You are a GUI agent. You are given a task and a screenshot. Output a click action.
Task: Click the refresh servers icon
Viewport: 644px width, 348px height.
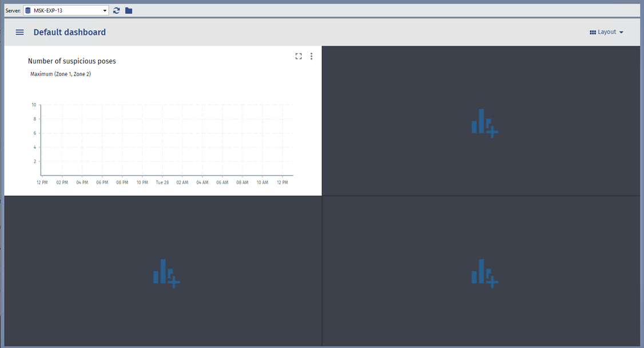pos(117,10)
